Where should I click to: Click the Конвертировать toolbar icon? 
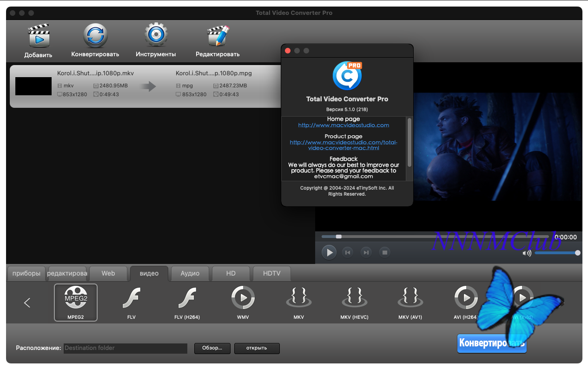coord(95,36)
